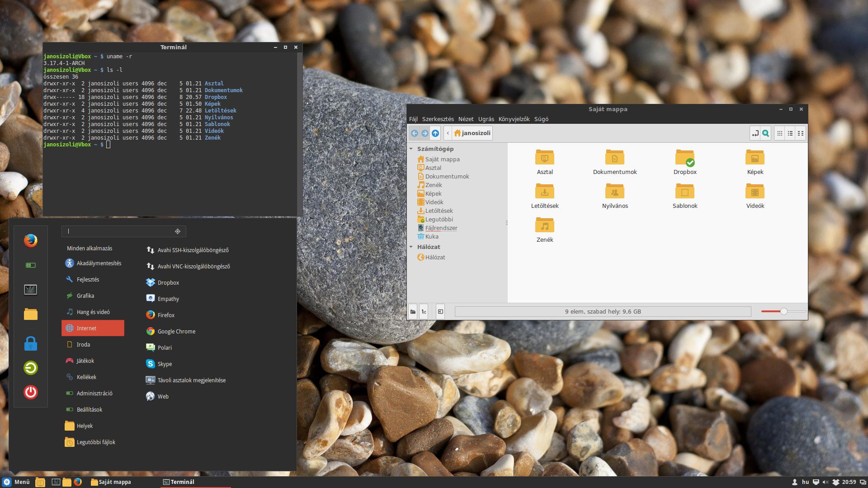Open the Szerkesztés menu
Screen dimensions: 868x488
tap(438, 119)
